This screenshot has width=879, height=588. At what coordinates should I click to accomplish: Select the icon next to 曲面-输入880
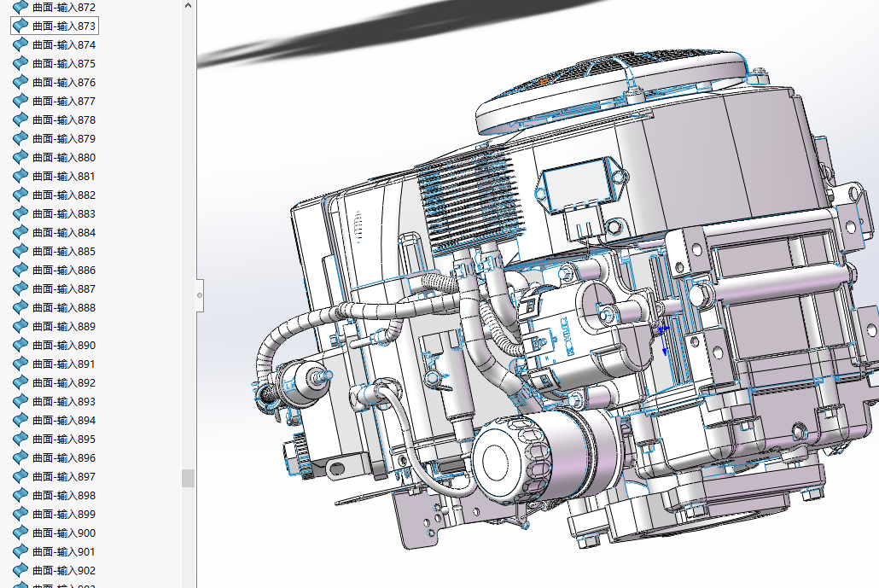coord(20,157)
